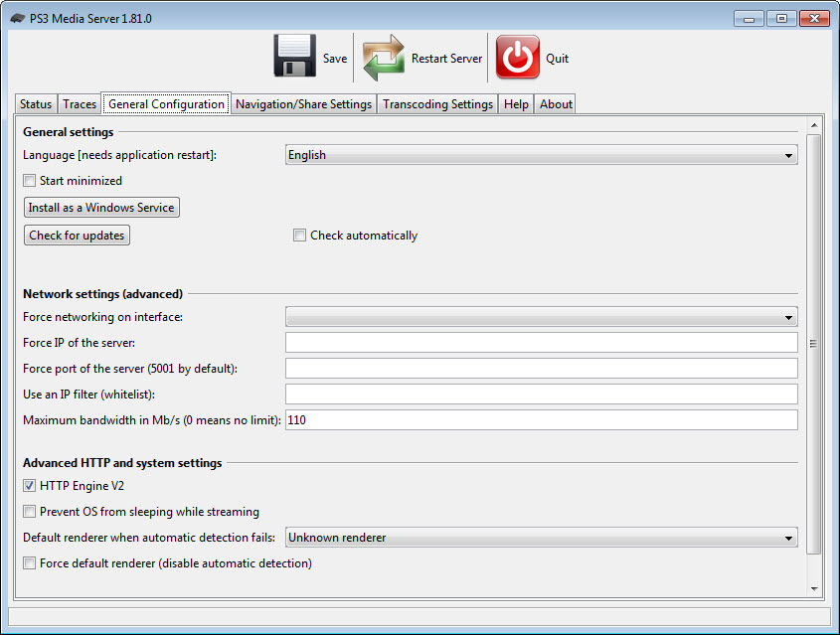The width and height of the screenshot is (840, 635).
Task: Click the IP filter whitelist field
Action: pos(541,395)
